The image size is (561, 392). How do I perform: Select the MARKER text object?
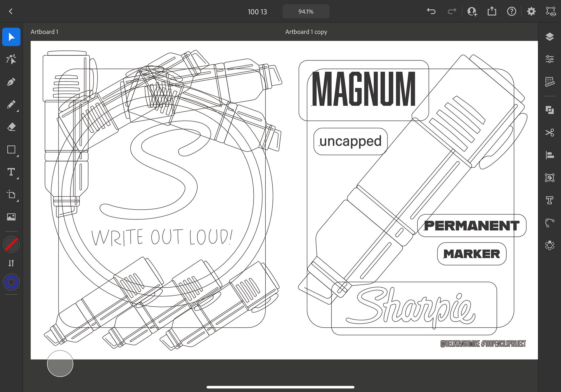[x=472, y=254]
